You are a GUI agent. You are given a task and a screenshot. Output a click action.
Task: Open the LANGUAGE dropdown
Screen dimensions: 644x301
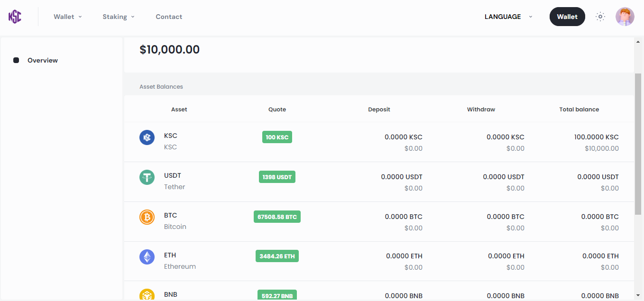[x=508, y=17]
